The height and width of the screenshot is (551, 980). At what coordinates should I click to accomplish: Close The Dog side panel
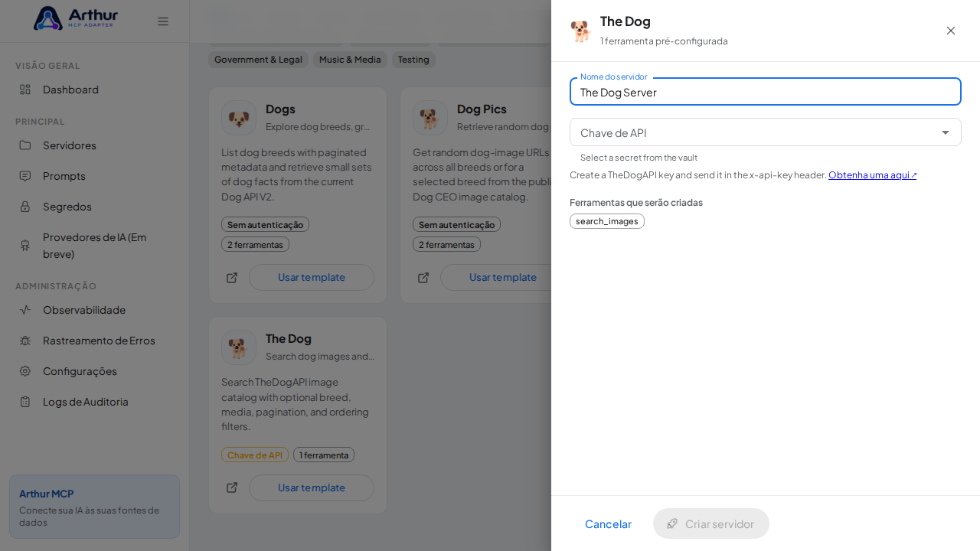pyautogui.click(x=951, y=31)
